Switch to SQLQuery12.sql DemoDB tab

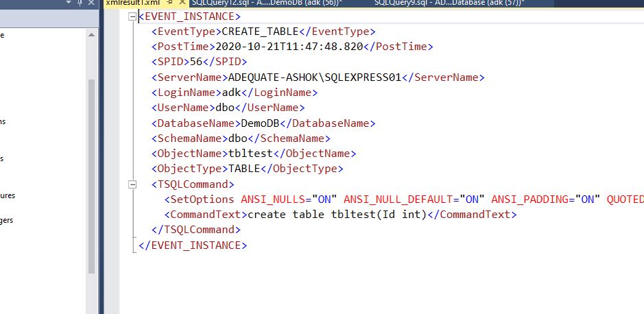click(267, 3)
